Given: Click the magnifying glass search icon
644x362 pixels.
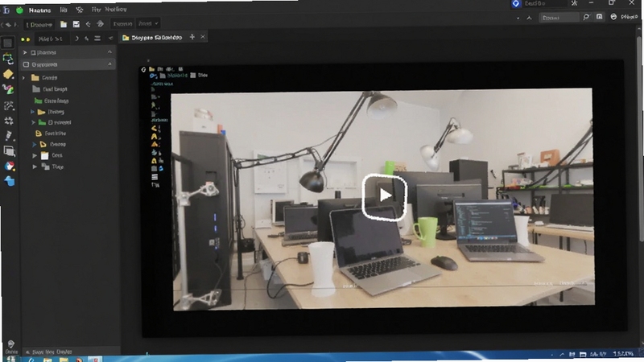Looking at the screenshot, I should [586, 17].
